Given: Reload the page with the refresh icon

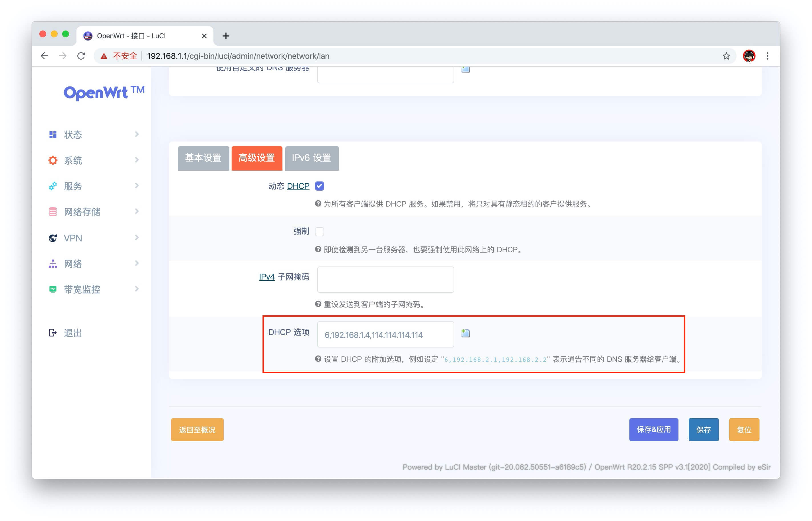Looking at the screenshot, I should [x=81, y=56].
